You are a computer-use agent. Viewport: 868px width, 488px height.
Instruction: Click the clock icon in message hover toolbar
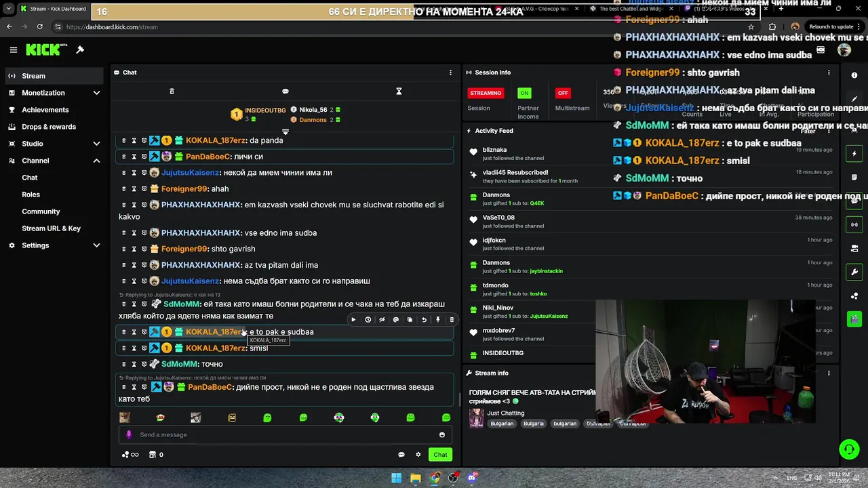(x=368, y=320)
